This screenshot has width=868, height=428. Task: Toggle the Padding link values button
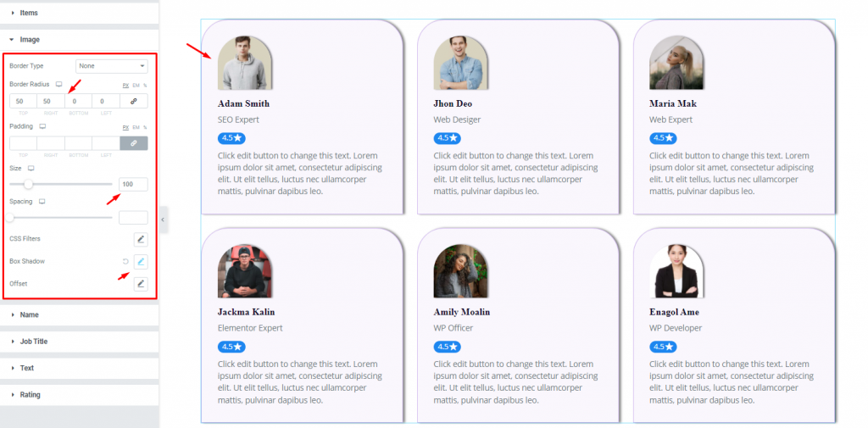[133, 143]
